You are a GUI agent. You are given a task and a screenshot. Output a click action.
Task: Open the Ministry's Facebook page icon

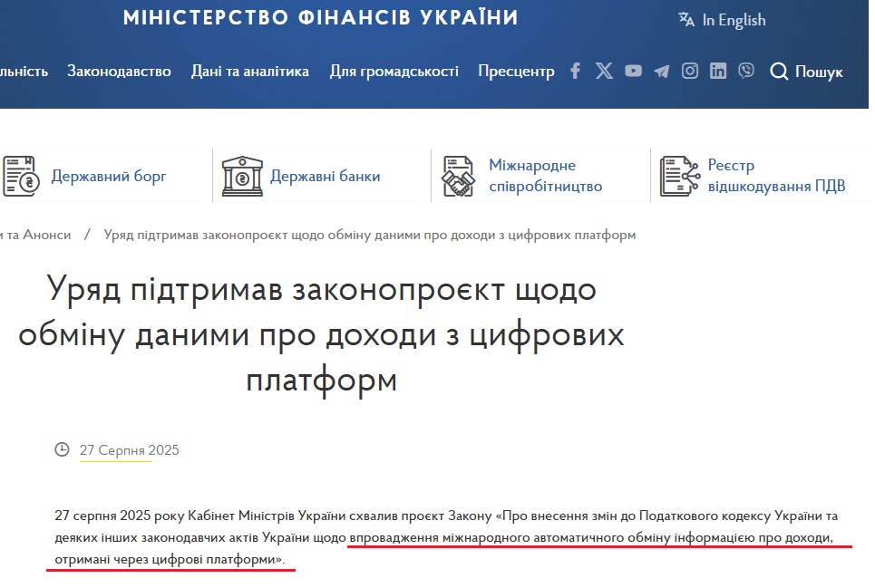[575, 70]
